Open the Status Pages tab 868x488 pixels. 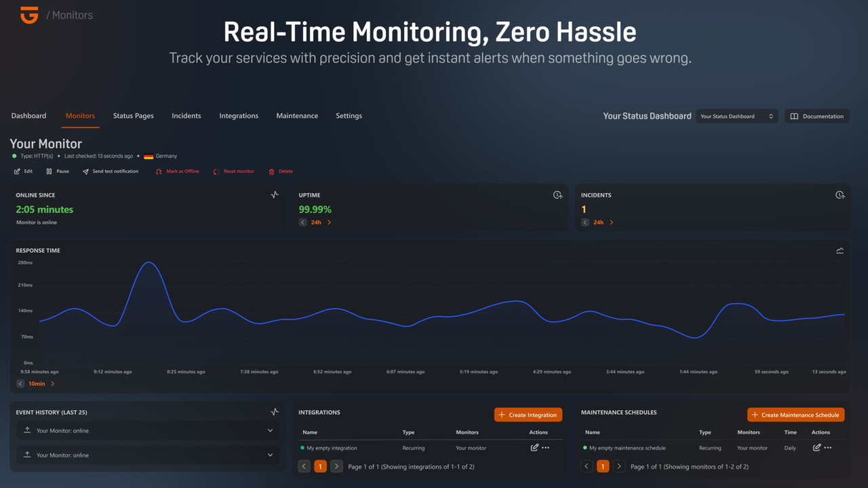pos(133,116)
